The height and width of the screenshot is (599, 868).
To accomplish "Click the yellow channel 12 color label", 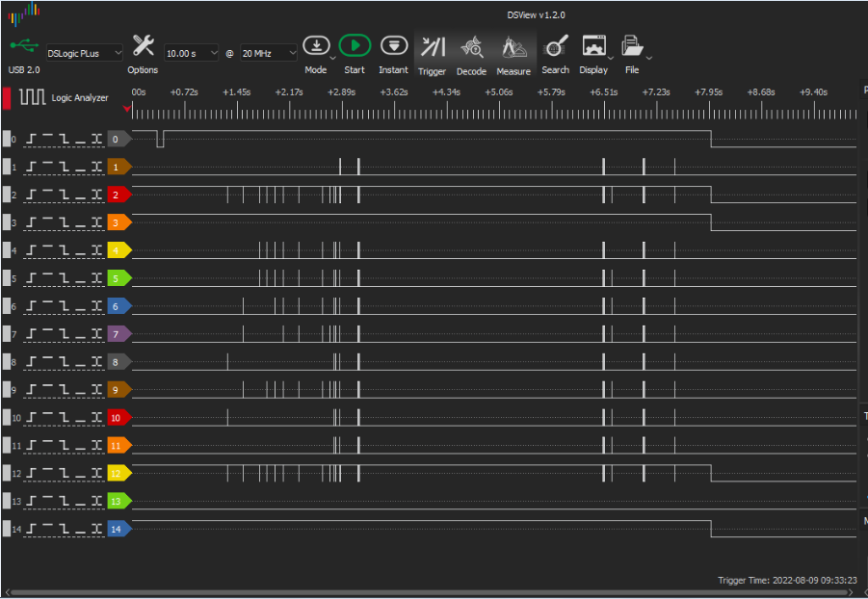I will click(119, 474).
